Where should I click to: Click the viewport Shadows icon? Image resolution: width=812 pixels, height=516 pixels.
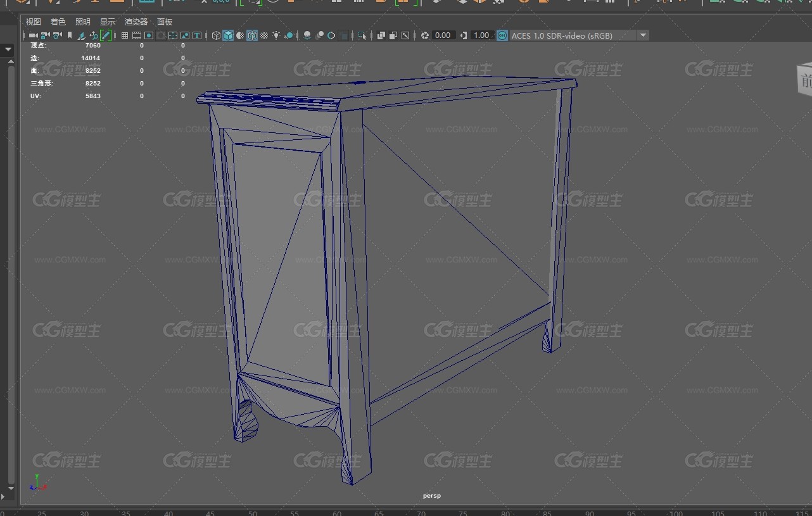[289, 35]
